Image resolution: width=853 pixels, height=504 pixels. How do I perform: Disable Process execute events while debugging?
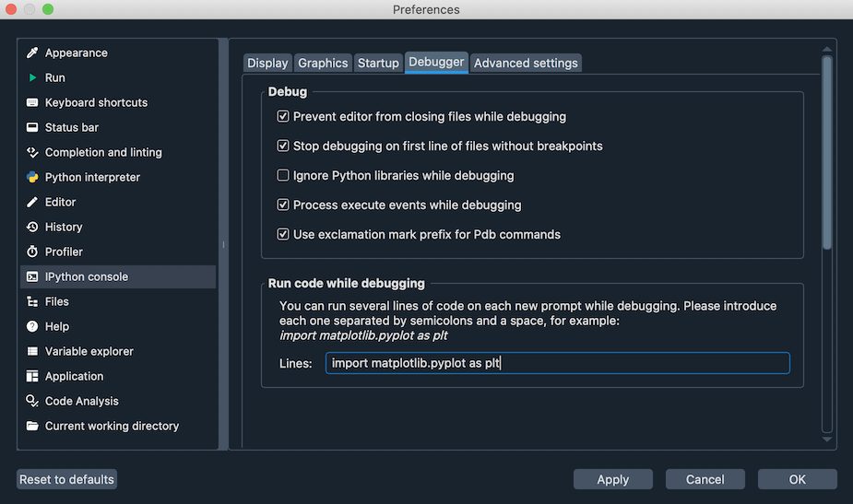click(283, 205)
